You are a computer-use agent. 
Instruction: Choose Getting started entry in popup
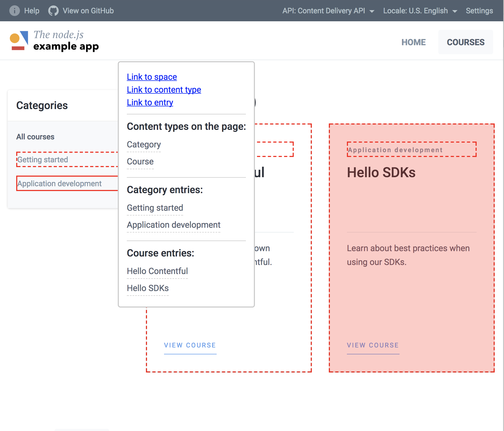point(155,208)
